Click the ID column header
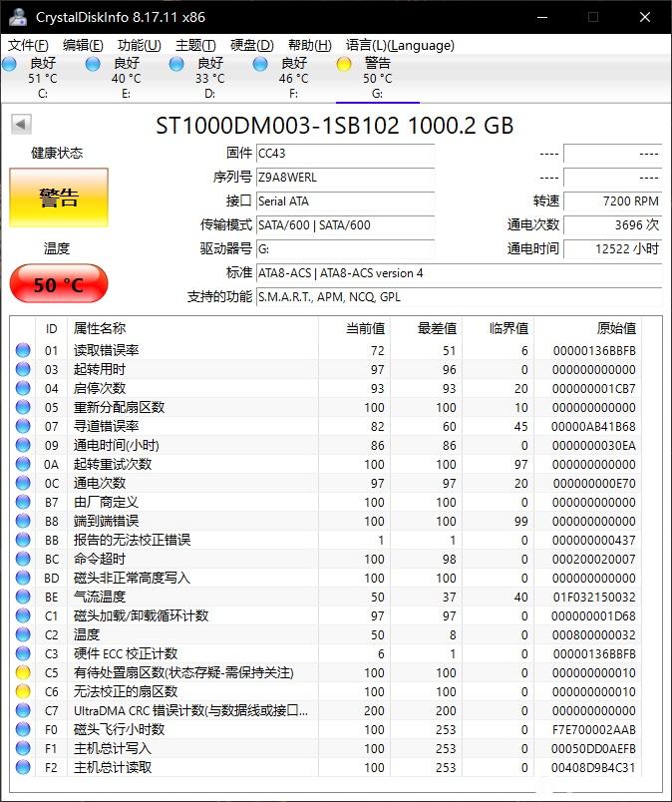 click(51, 328)
